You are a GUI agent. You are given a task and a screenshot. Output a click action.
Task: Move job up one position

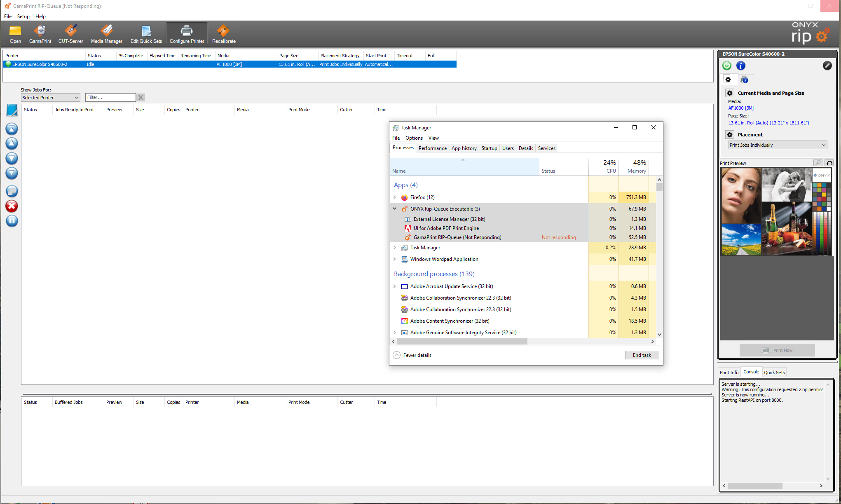12,143
